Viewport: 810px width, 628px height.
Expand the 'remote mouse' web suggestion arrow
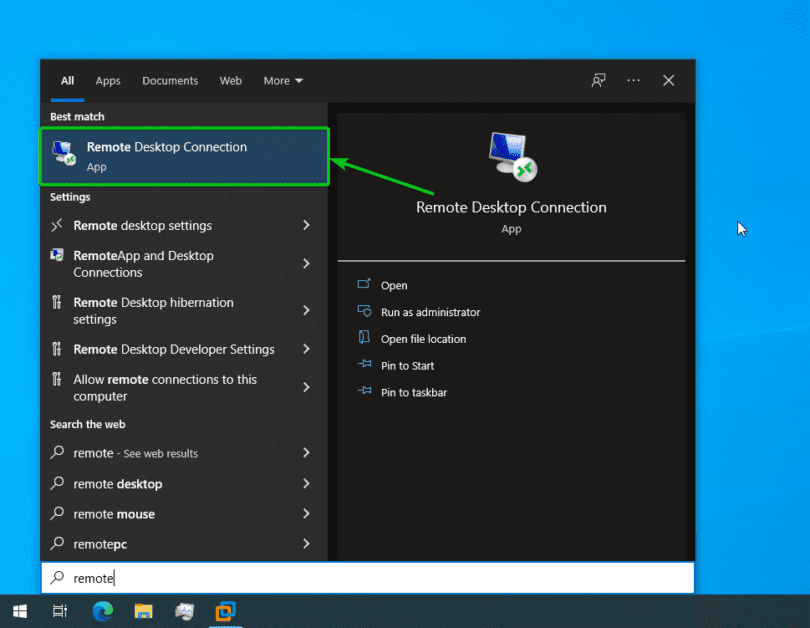306,514
